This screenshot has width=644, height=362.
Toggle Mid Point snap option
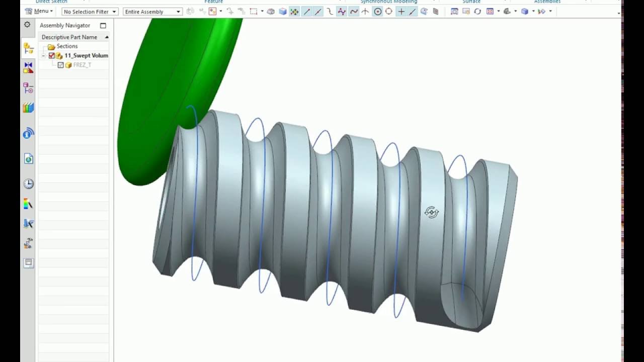coord(318,12)
